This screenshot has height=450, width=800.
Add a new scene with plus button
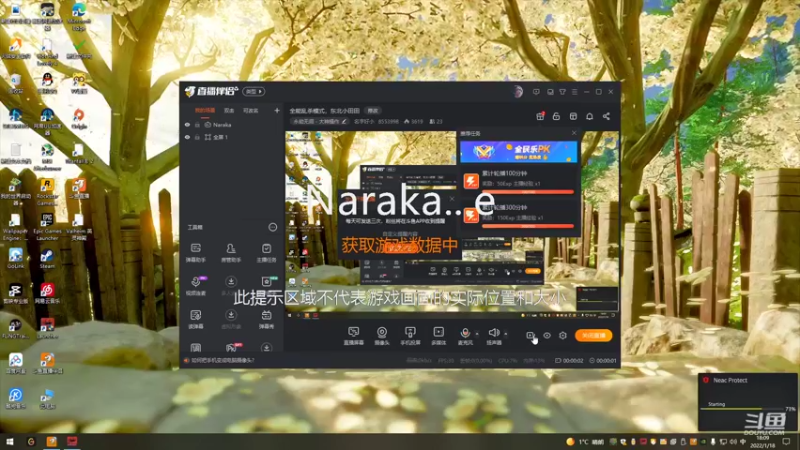pos(277,110)
